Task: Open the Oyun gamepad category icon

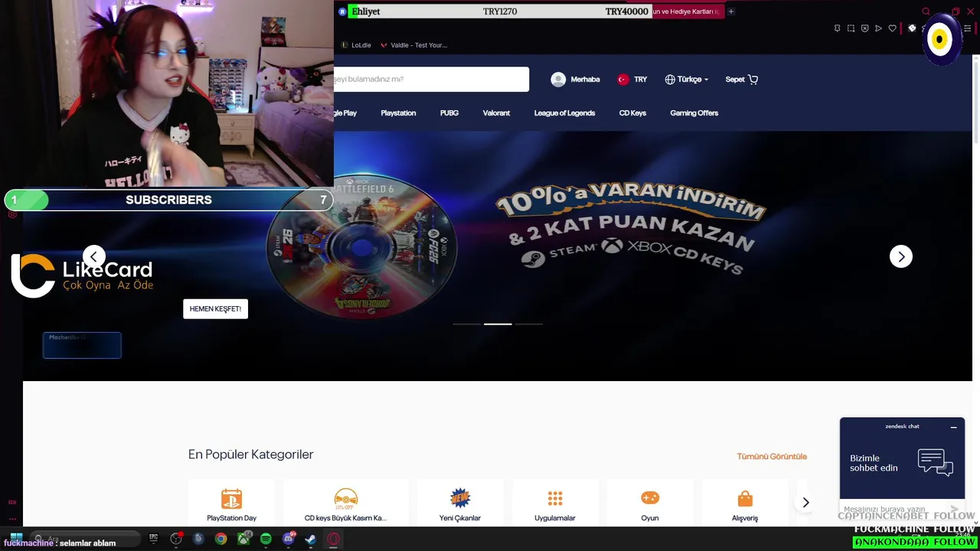Action: [650, 498]
